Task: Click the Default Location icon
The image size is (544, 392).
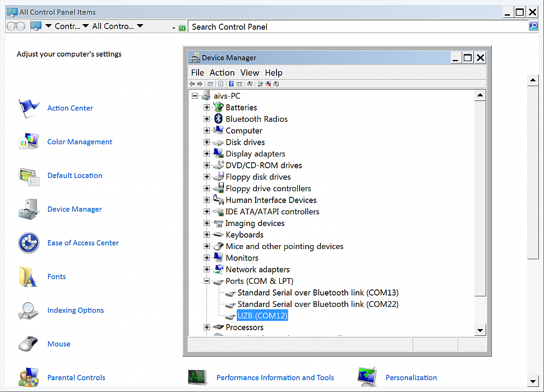Action: pos(29,176)
